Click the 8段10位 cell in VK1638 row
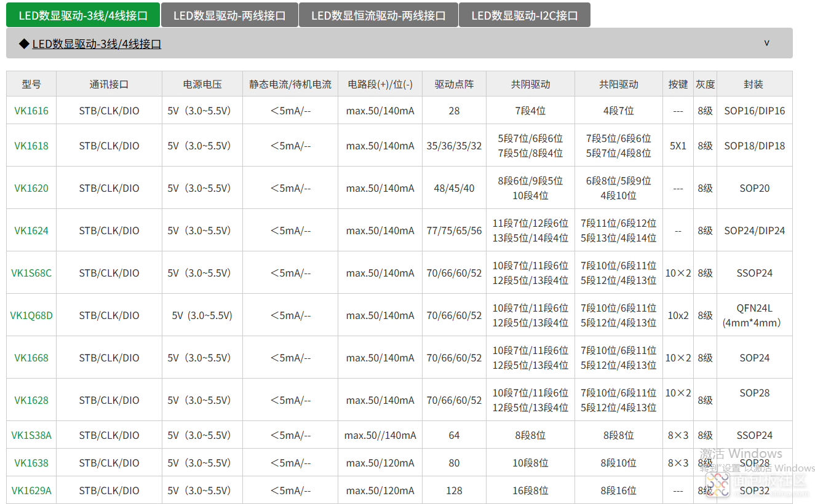Screen dimensions: 815x504 [x=619, y=463]
